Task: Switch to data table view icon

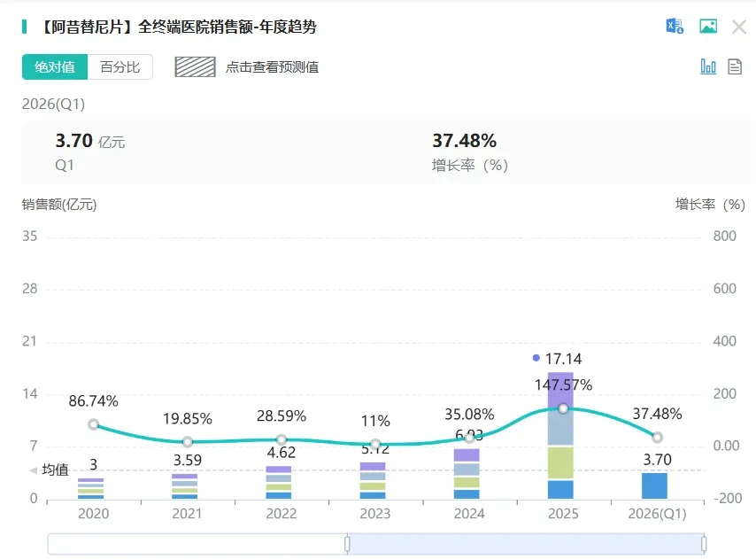Action: coord(734,66)
